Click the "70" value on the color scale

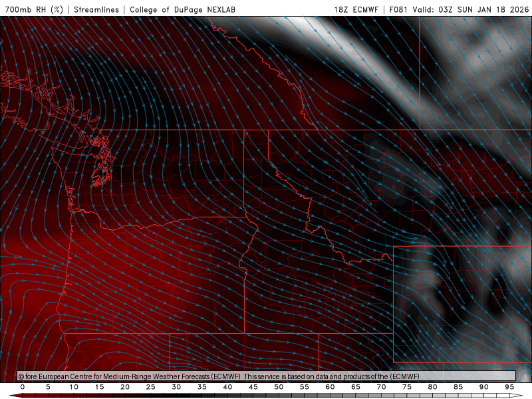pyautogui.click(x=381, y=387)
